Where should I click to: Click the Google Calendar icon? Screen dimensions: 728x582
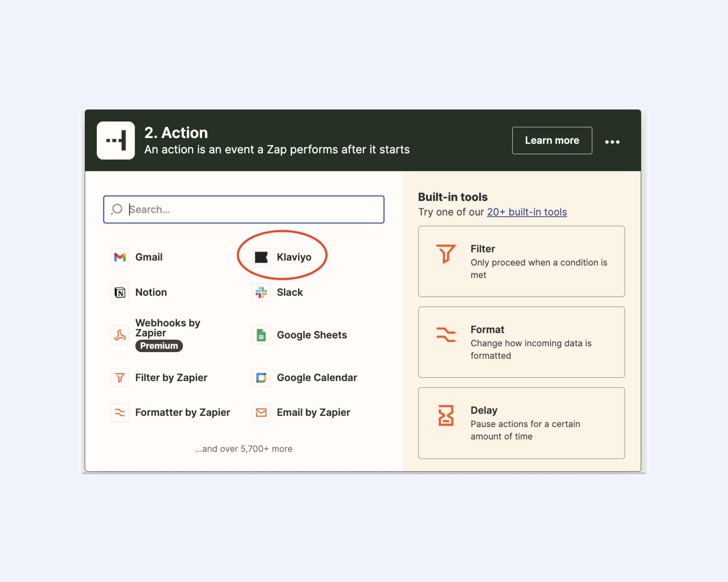(x=261, y=378)
